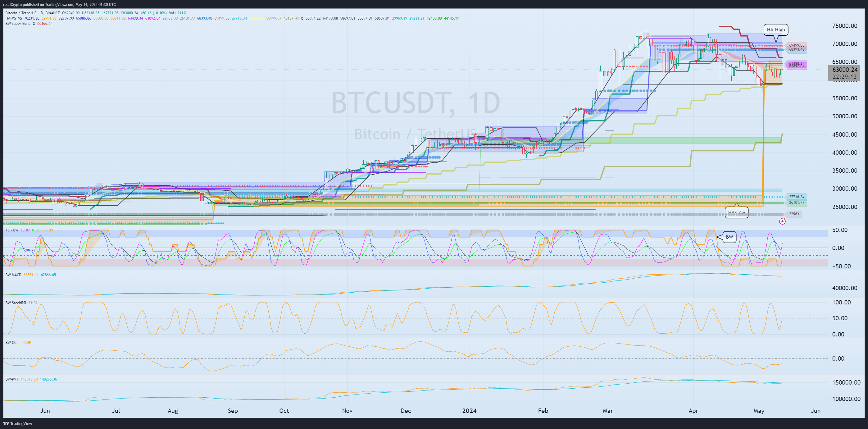Click the Nov label on time axis

(348, 411)
